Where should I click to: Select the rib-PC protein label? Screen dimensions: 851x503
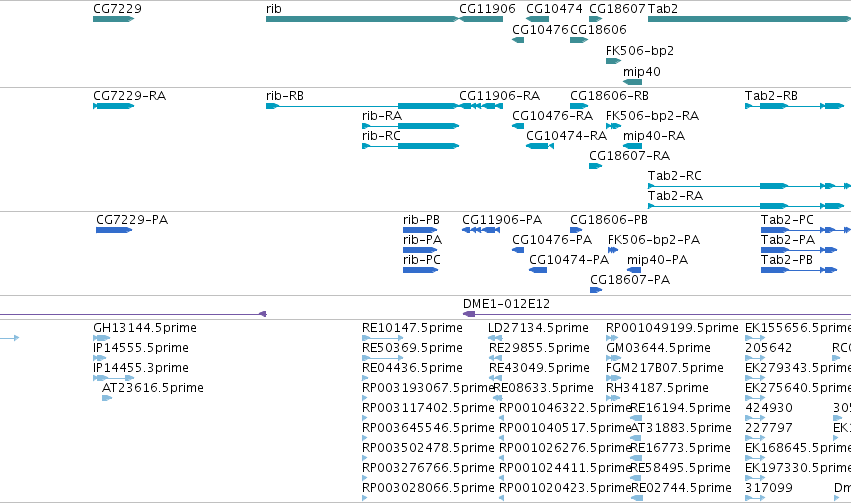click(x=422, y=260)
